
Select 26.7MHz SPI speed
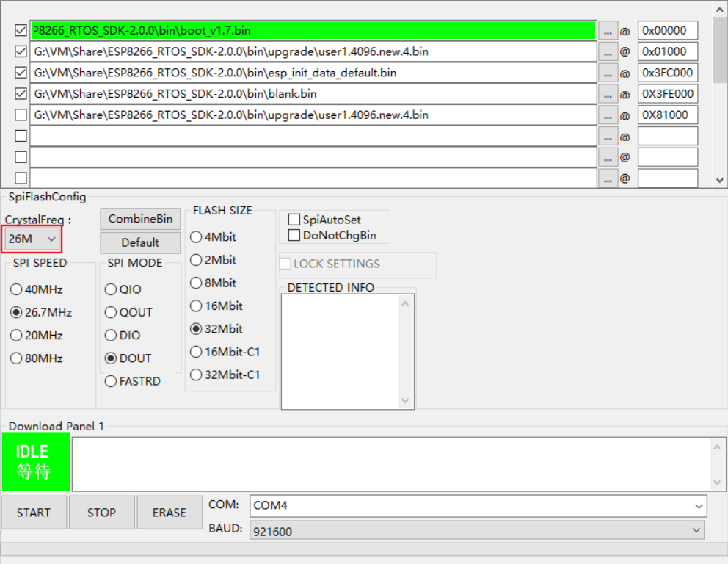pos(41,312)
